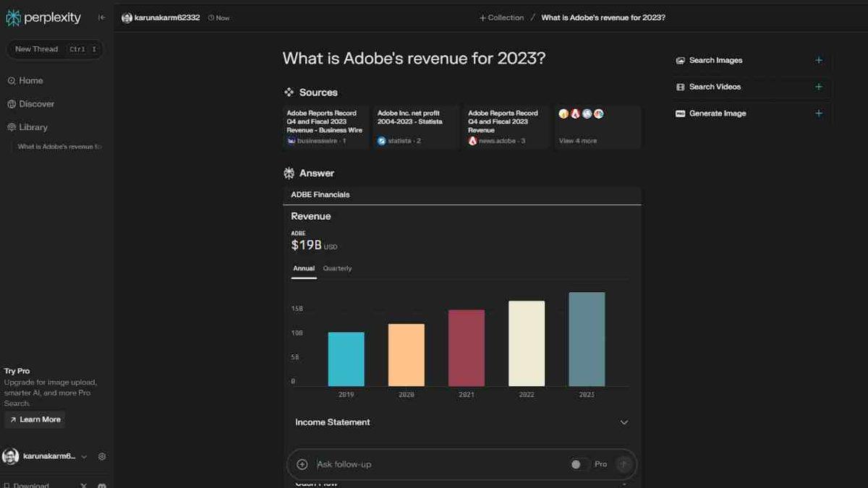Toggle the Pro search switch

pyautogui.click(x=576, y=464)
